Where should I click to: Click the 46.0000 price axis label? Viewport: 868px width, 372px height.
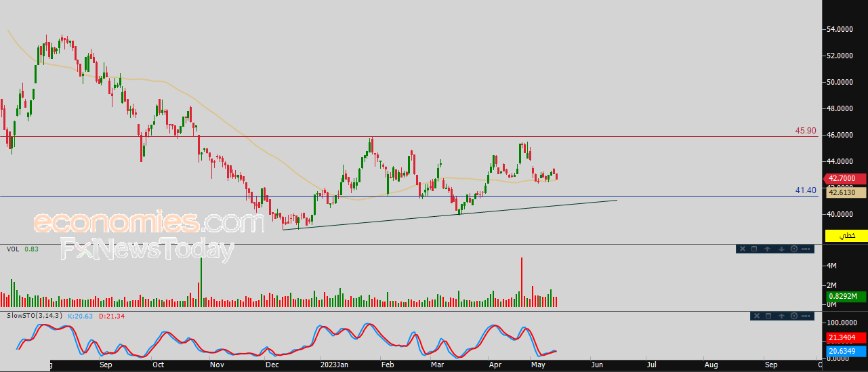[x=840, y=135]
